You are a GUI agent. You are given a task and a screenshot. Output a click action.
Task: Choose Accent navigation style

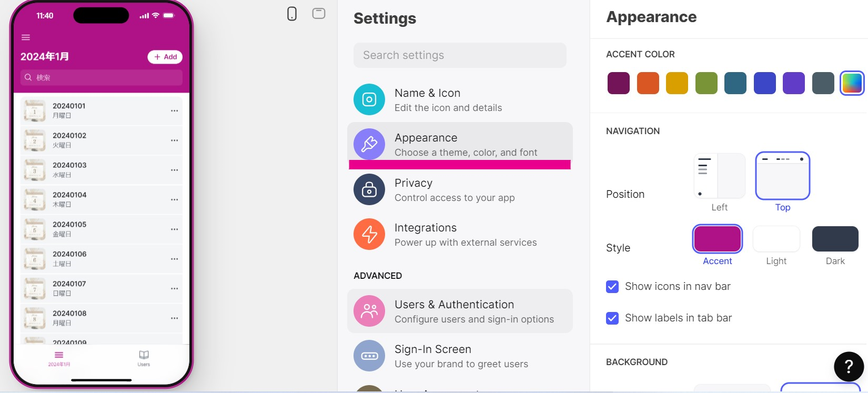coord(718,239)
